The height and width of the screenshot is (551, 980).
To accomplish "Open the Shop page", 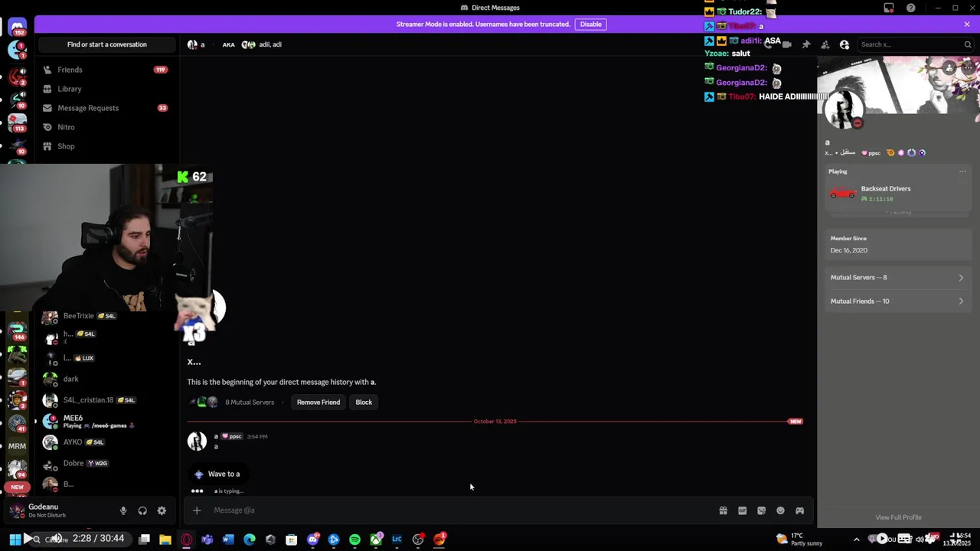I will click(106, 146).
